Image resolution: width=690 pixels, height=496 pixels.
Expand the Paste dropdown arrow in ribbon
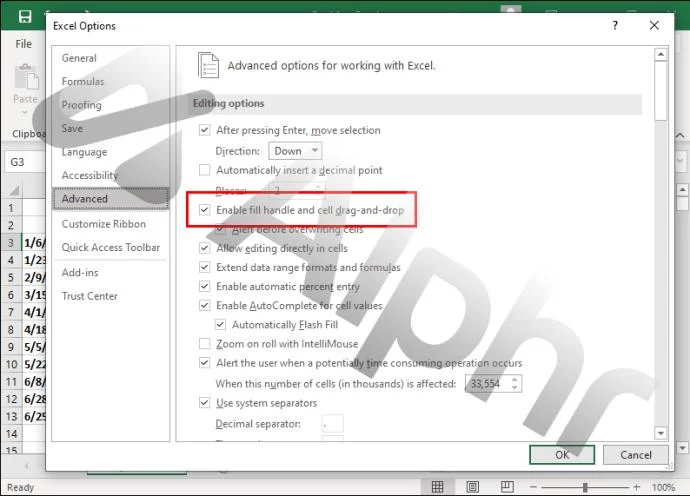click(25, 113)
